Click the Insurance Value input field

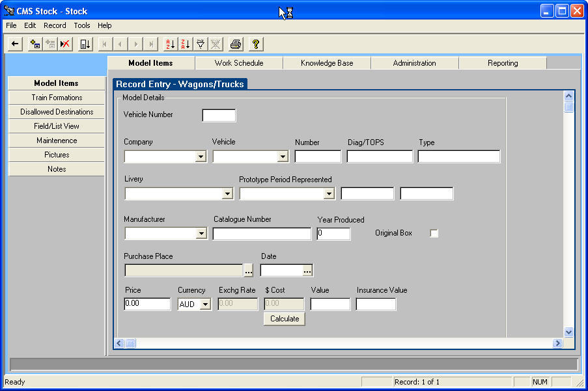tap(376, 304)
